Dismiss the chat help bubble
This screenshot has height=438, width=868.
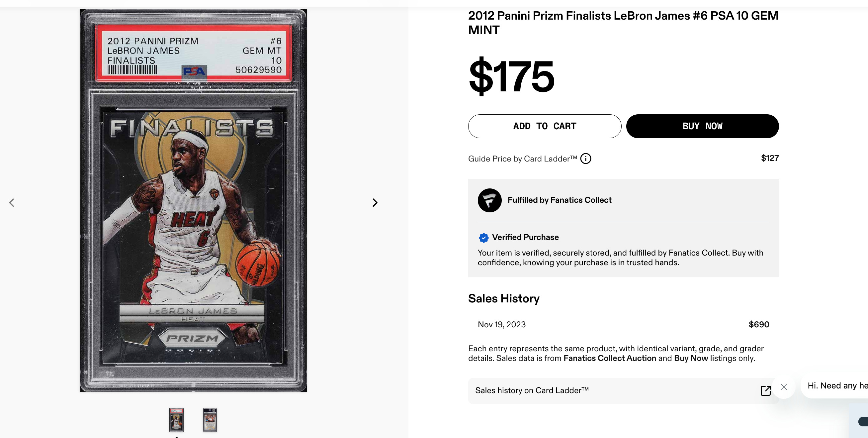(784, 387)
